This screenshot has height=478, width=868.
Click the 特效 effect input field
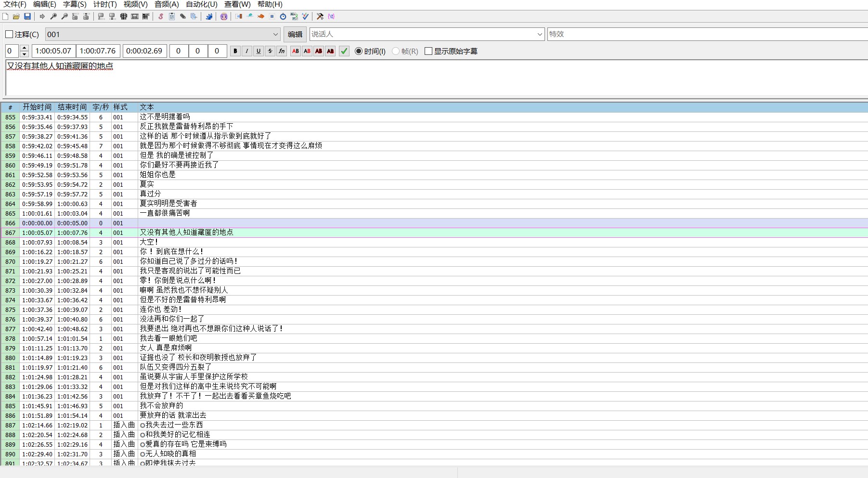pyautogui.click(x=707, y=34)
